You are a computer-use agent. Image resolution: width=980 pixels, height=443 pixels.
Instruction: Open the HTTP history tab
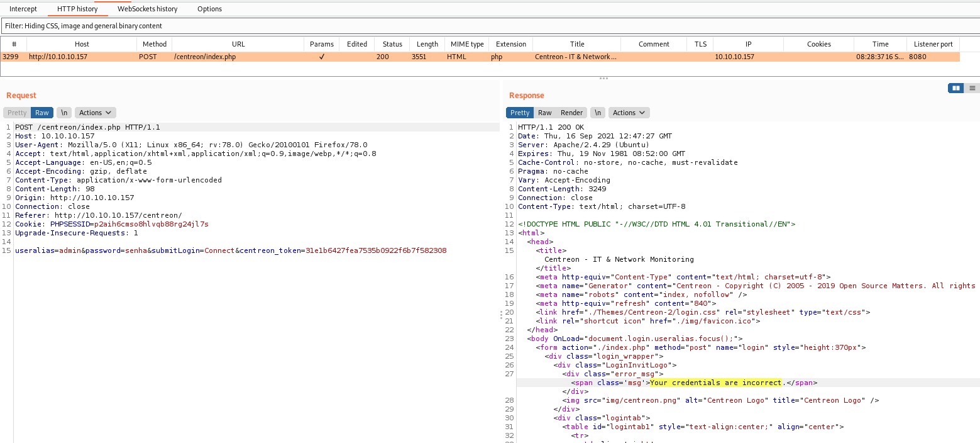[x=78, y=9]
